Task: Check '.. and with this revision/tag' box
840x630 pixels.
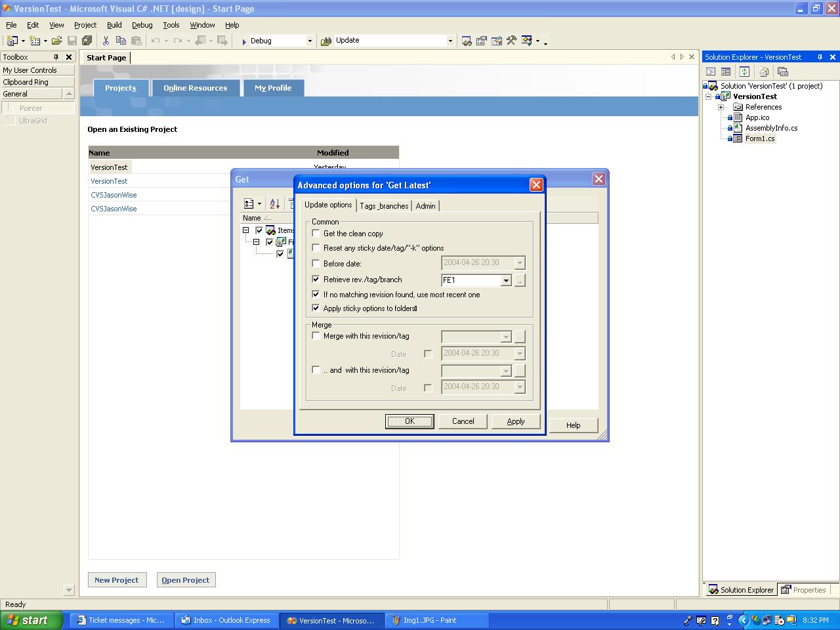Action: point(316,369)
